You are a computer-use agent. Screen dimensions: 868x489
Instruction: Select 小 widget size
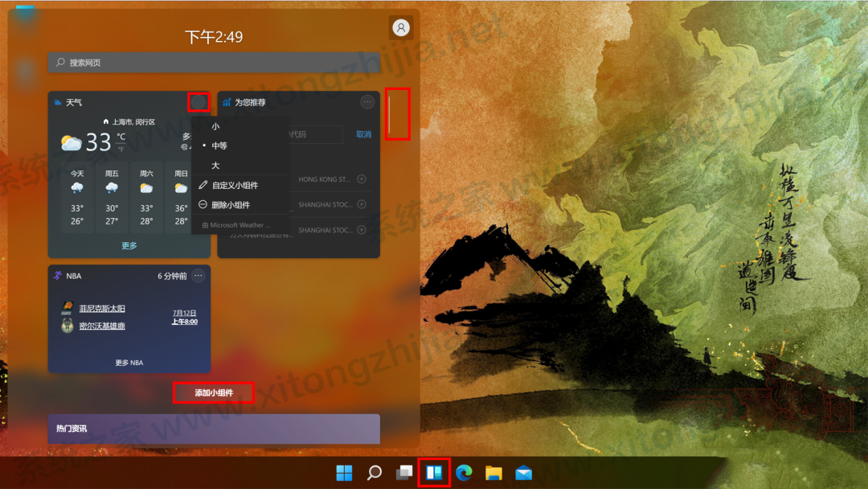tap(217, 126)
